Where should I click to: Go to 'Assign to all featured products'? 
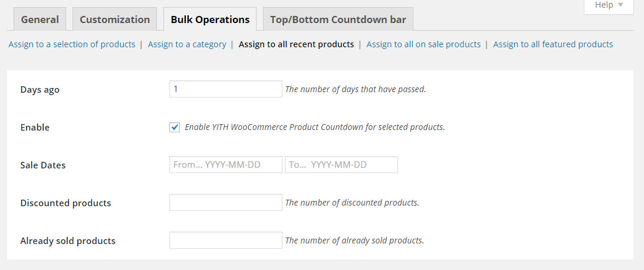pyautogui.click(x=553, y=44)
